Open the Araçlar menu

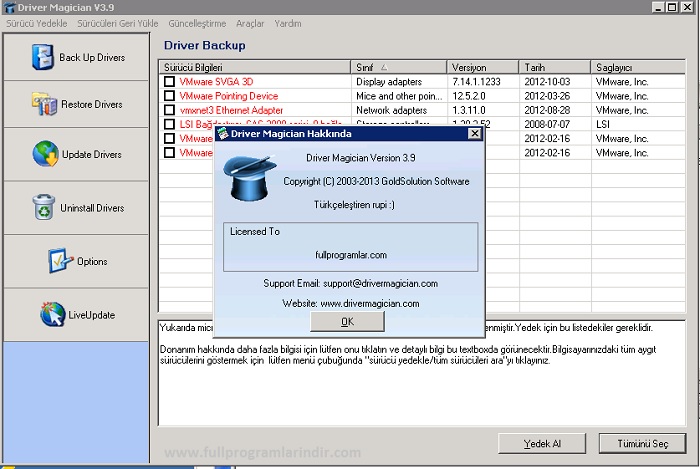pyautogui.click(x=250, y=23)
